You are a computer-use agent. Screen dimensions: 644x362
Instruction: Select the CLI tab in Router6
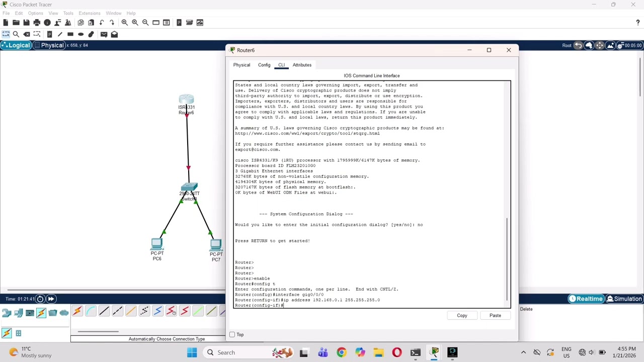click(281, 65)
